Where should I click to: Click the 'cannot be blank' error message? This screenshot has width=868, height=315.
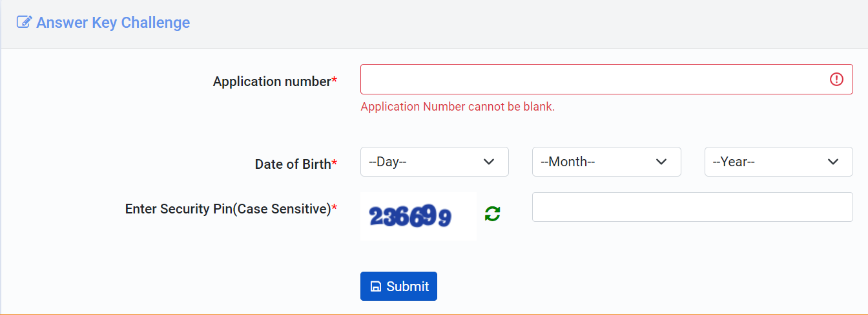(x=457, y=107)
